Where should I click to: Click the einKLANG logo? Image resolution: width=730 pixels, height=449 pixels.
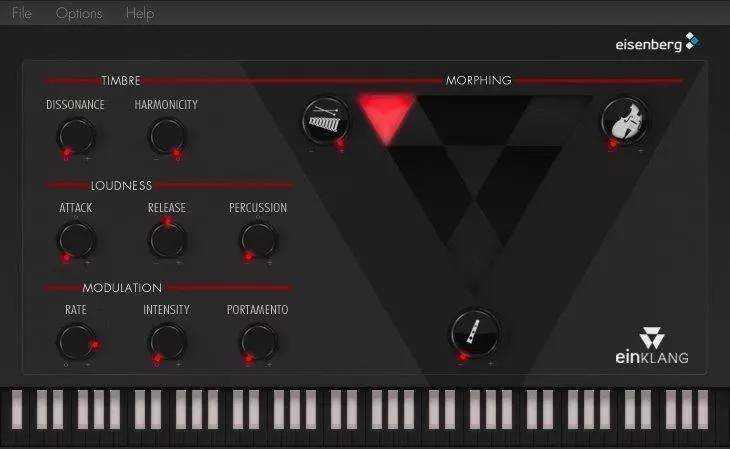(652, 346)
